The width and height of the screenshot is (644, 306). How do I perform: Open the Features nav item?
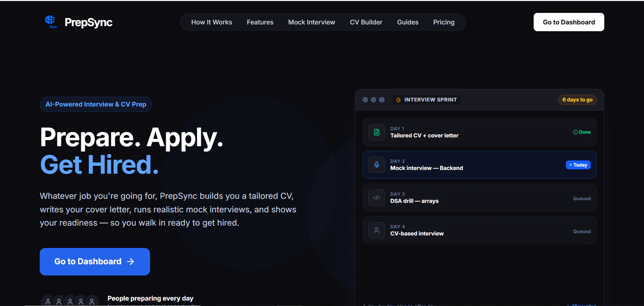click(260, 22)
